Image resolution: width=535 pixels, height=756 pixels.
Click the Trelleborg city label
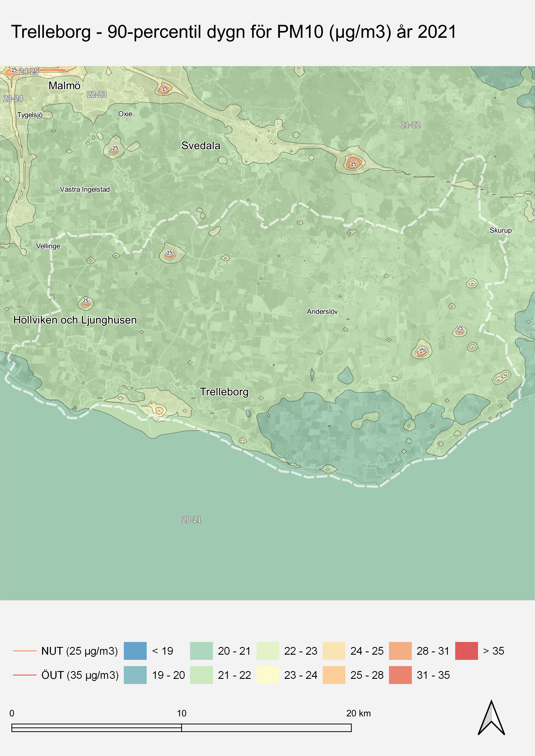[x=224, y=392]
